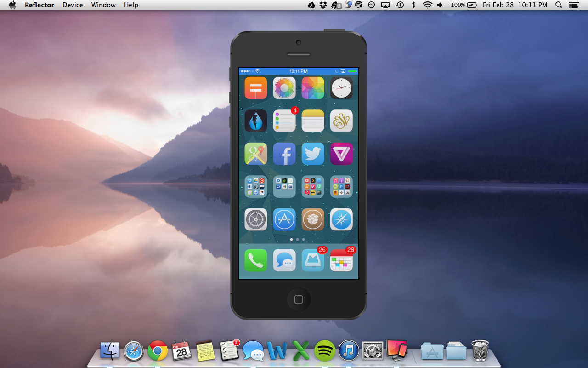Open the Time Machine menu bar icon
Screen dimensions: 588x368
[400, 5]
